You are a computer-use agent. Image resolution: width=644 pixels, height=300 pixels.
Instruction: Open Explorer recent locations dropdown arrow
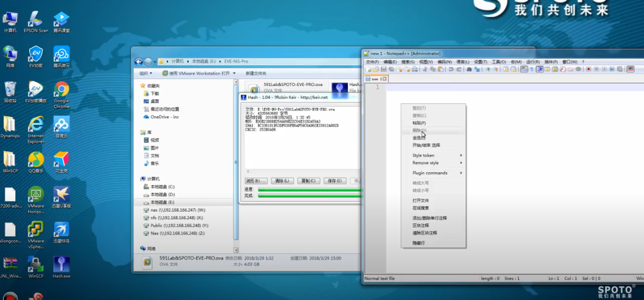coord(155,62)
